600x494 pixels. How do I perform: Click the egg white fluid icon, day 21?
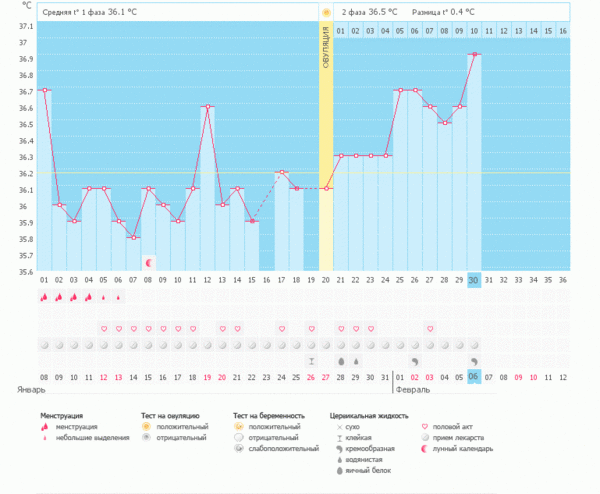341,359
